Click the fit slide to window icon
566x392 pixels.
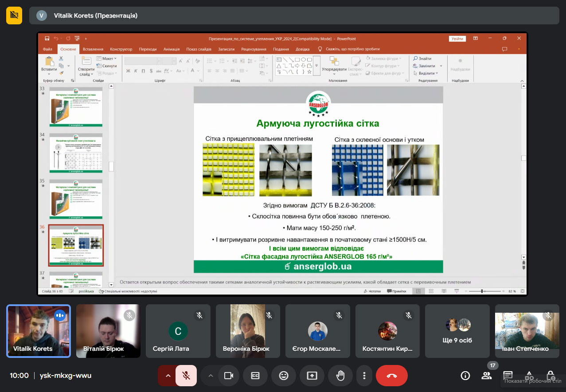522,291
